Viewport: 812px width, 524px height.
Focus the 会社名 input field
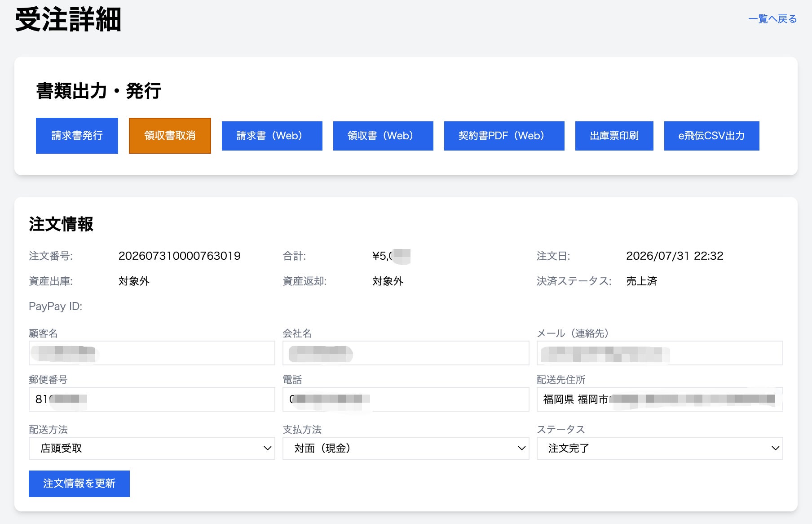coord(406,353)
